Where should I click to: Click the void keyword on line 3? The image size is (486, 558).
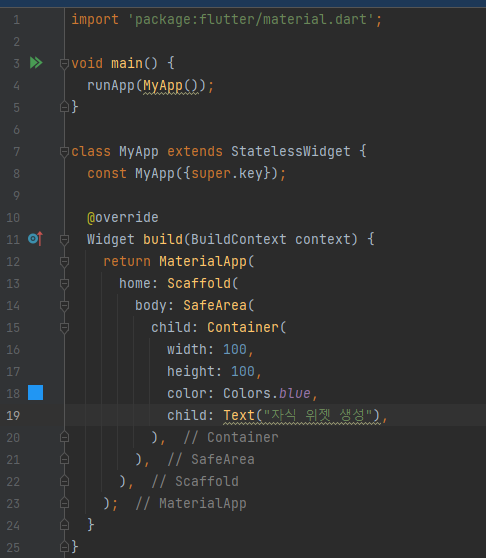(87, 63)
